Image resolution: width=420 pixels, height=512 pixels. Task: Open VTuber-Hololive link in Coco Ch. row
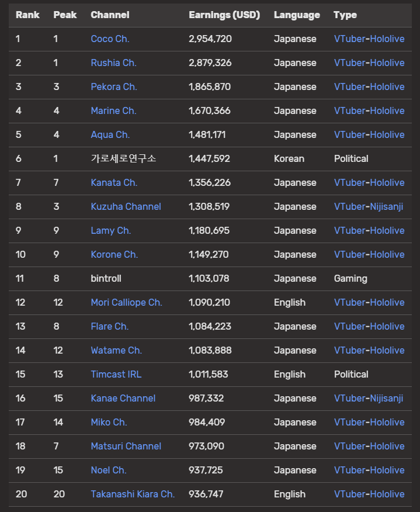369,39
